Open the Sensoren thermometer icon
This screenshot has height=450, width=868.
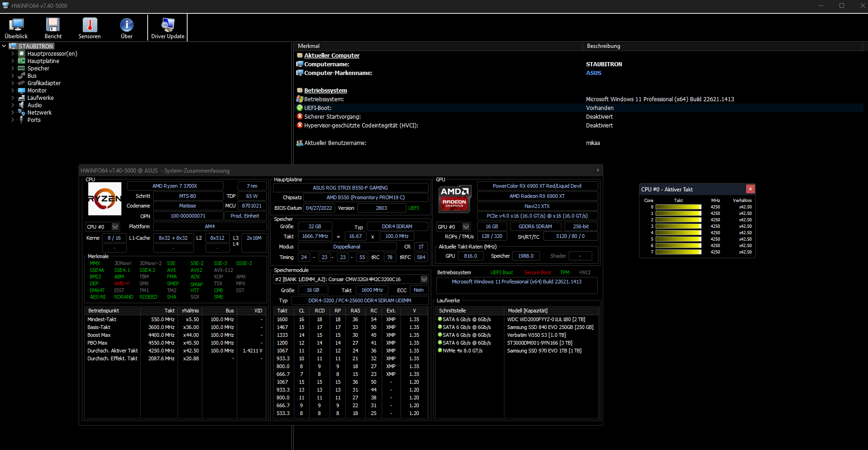(90, 25)
